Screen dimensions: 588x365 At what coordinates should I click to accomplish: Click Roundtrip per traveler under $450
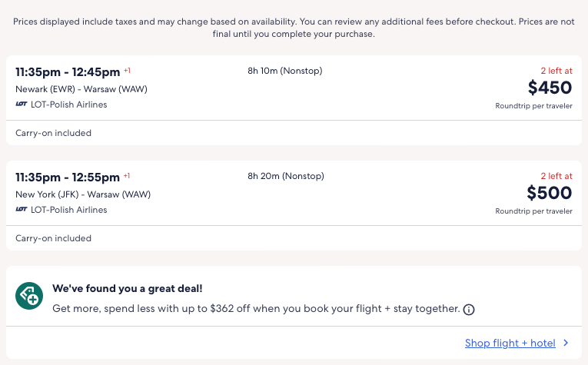(533, 106)
